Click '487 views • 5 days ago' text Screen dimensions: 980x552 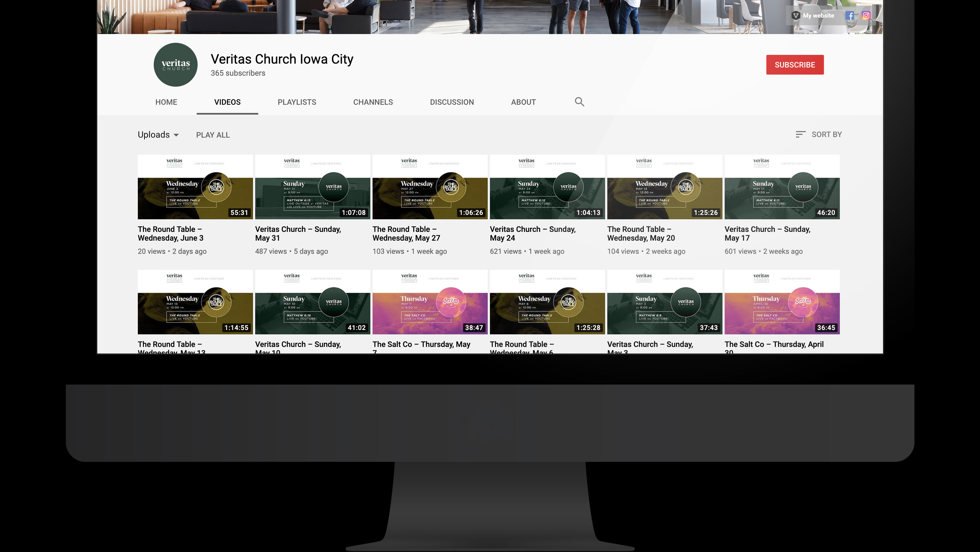(x=291, y=251)
